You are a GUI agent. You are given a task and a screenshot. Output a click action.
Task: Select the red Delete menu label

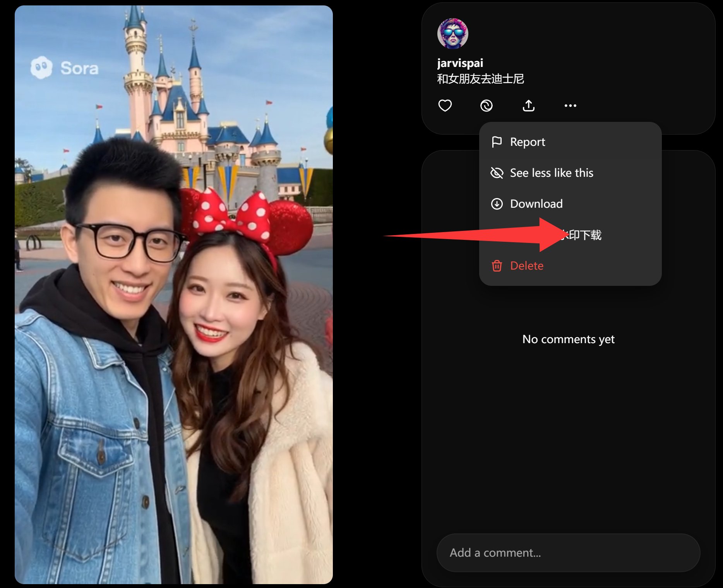(526, 266)
